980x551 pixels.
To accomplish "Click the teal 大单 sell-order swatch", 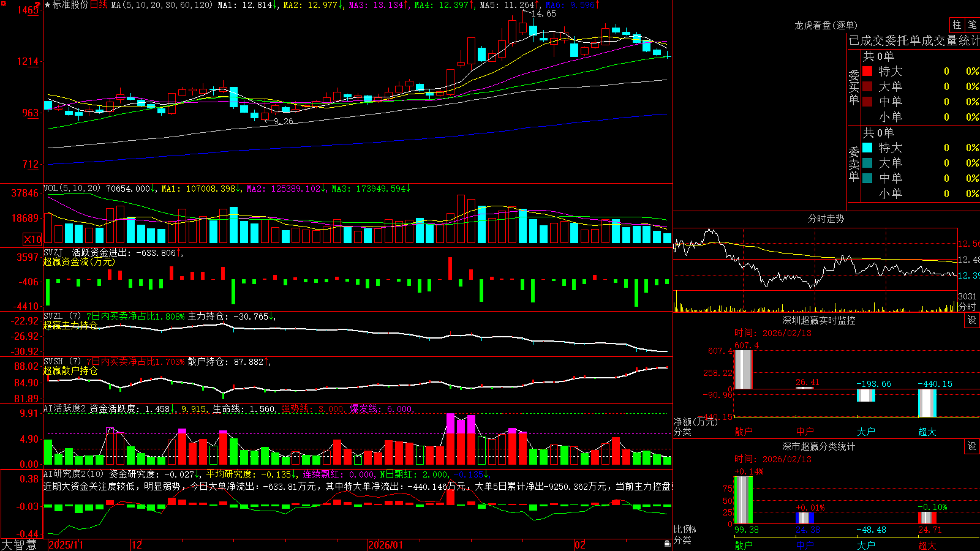I will 867,163.
